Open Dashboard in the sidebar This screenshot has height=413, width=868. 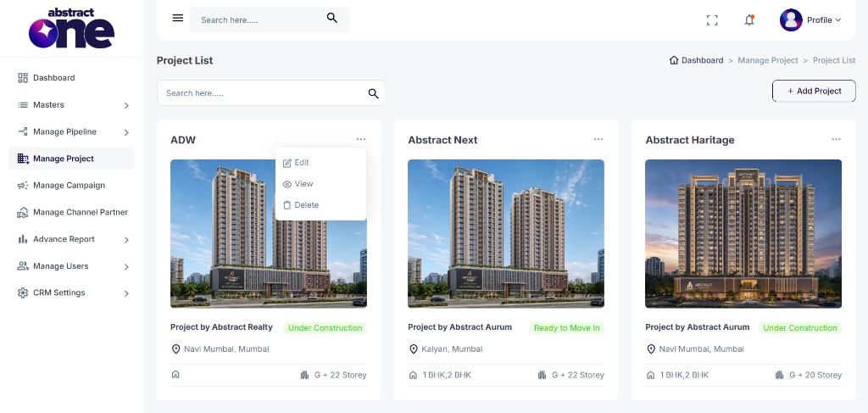click(53, 78)
